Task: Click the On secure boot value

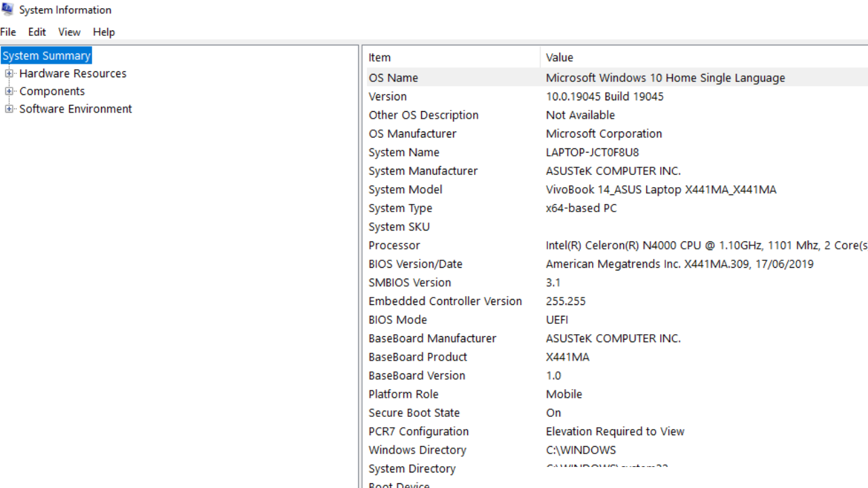Action: [553, 413]
